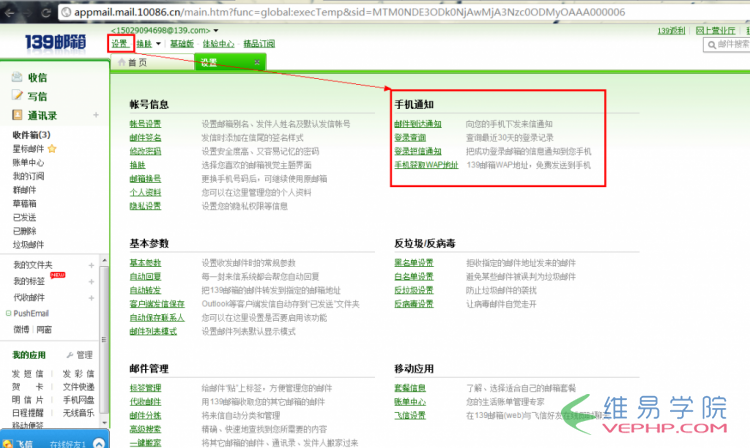
Task: Open the 草稿箱 folder
Action: pos(24,204)
